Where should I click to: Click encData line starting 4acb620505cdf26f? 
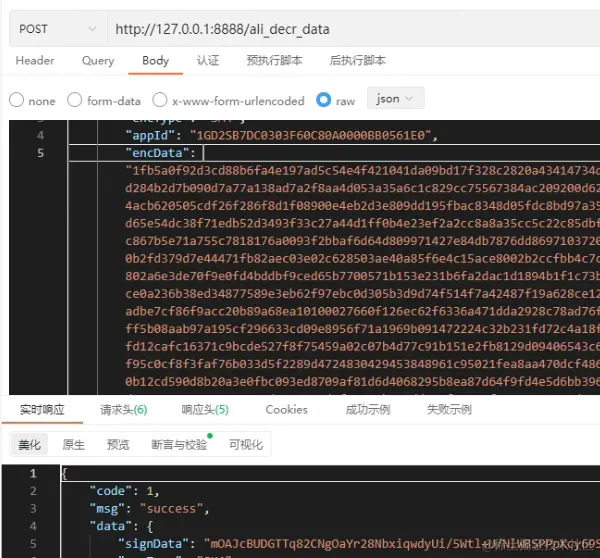(362, 206)
